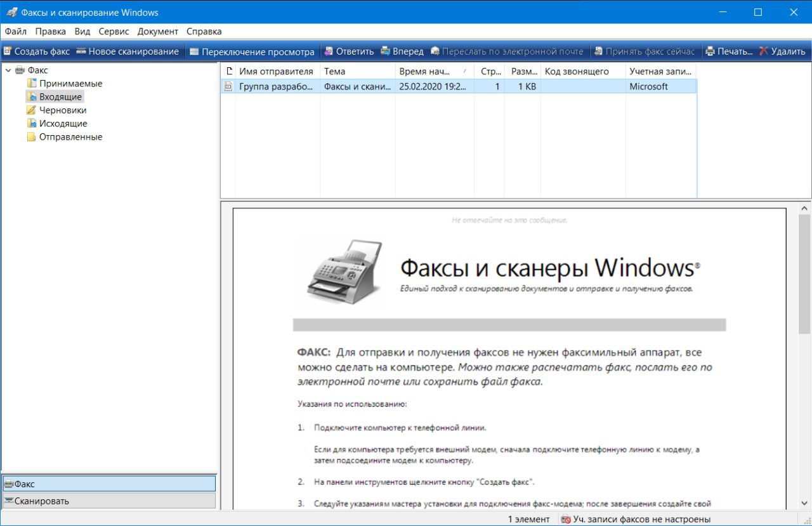812x526 pixels.
Task: Maximize the Факсы и сканирование window
Action: (758, 12)
